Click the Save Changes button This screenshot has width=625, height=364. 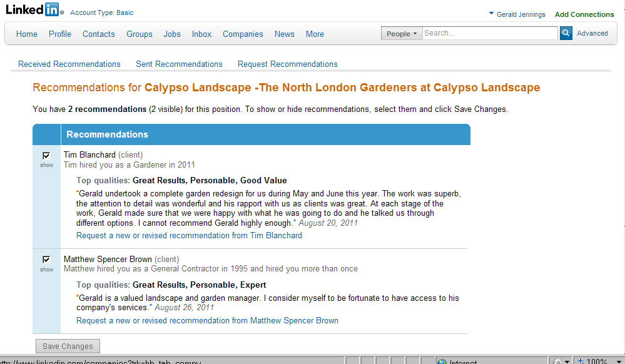[x=68, y=346]
